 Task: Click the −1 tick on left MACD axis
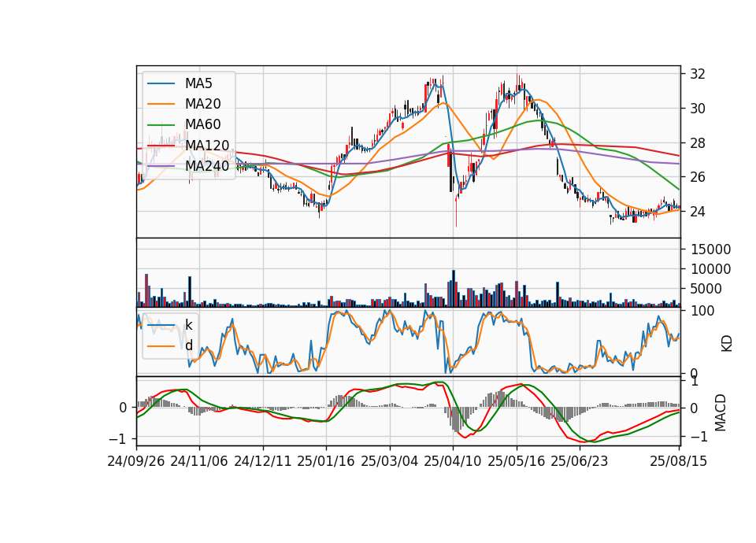pos(117,439)
